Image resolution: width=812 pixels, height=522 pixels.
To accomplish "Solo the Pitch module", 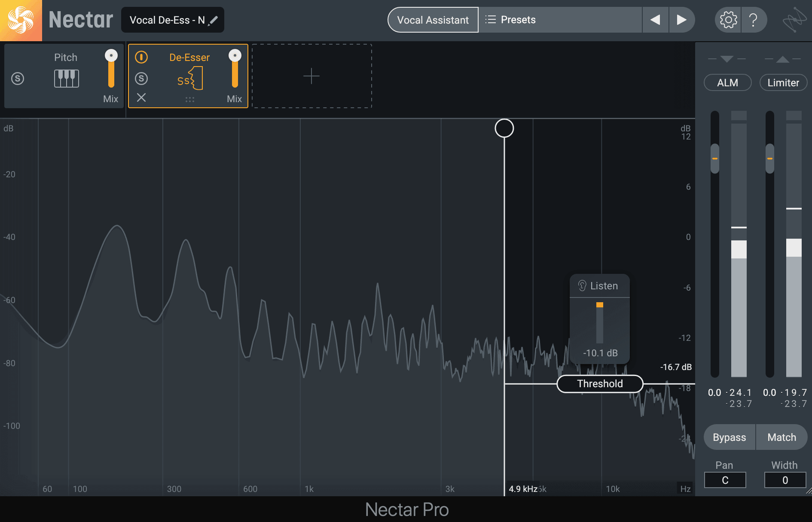I will tap(18, 79).
